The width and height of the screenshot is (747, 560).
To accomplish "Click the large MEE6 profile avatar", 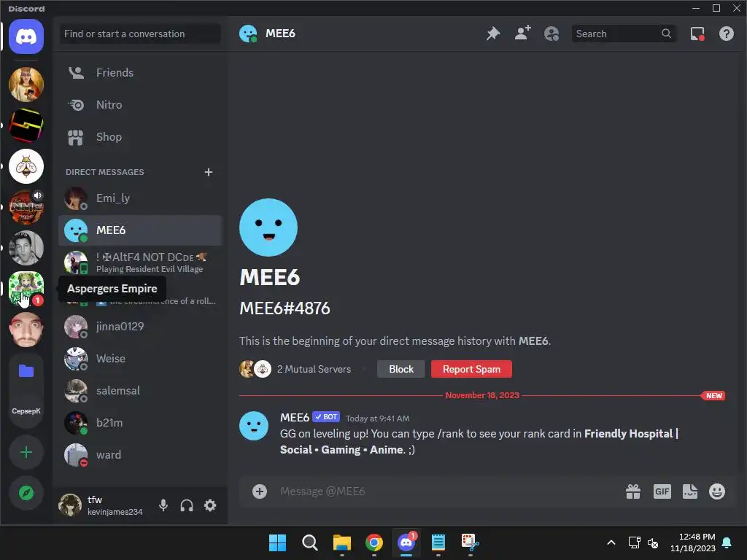I will 268,227.
